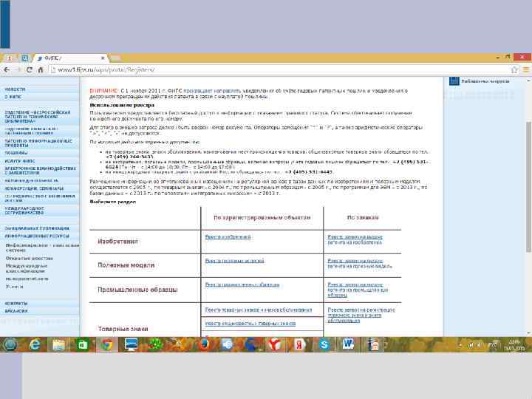Open ВАКАНСИИ in the left menu

click(x=16, y=311)
